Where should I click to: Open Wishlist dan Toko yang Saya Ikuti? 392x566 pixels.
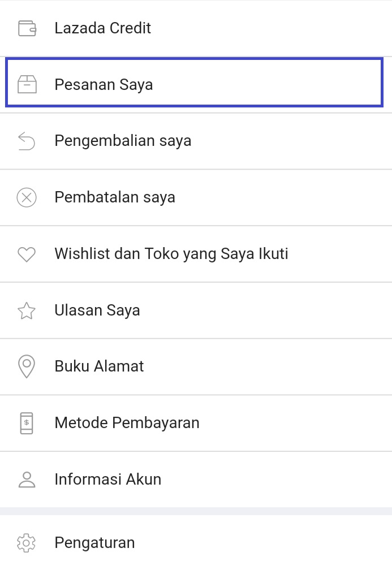tap(171, 253)
